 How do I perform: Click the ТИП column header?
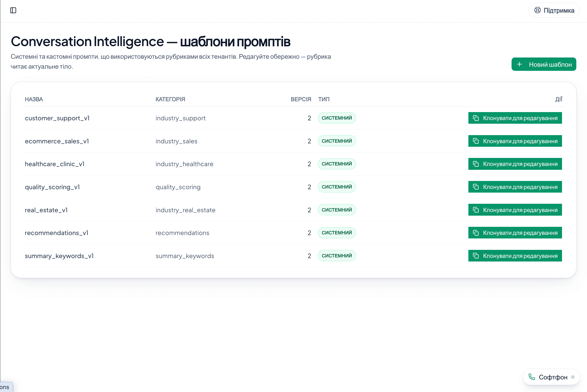click(x=324, y=99)
